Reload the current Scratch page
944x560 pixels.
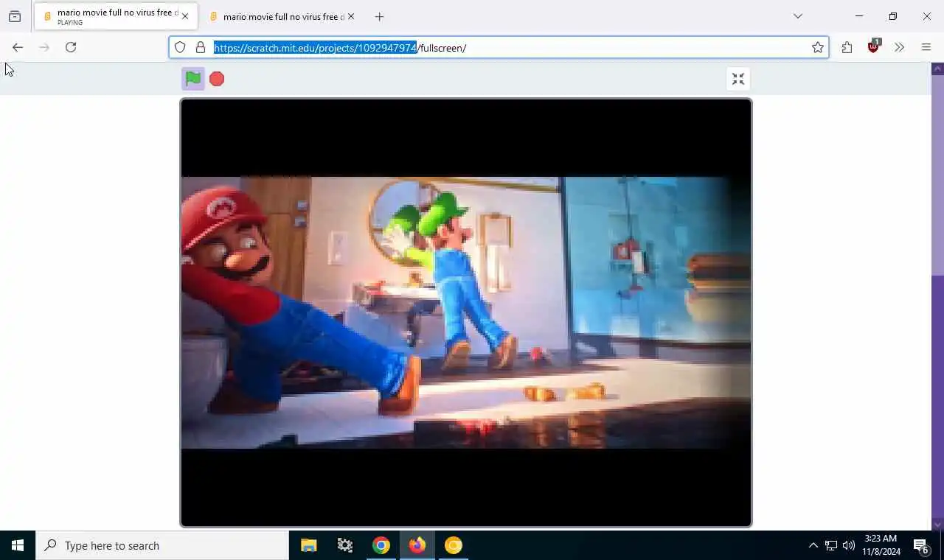point(71,47)
